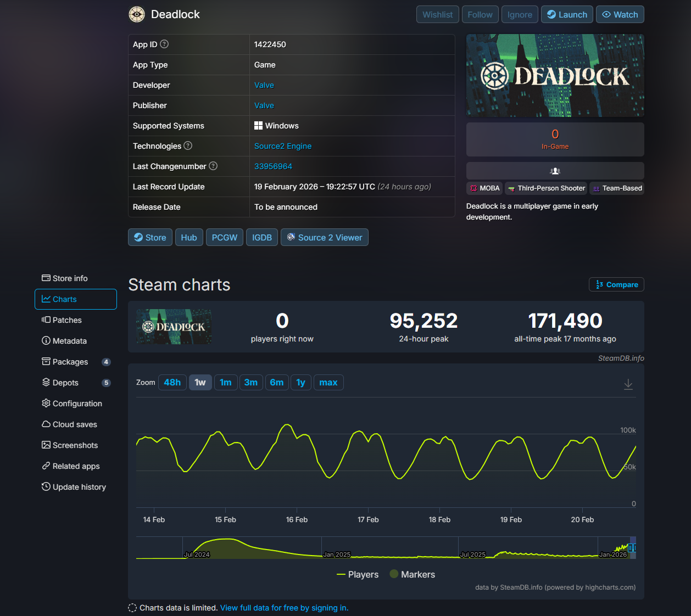Click the Update history clock icon
This screenshot has width=691, height=616.
[x=46, y=486]
